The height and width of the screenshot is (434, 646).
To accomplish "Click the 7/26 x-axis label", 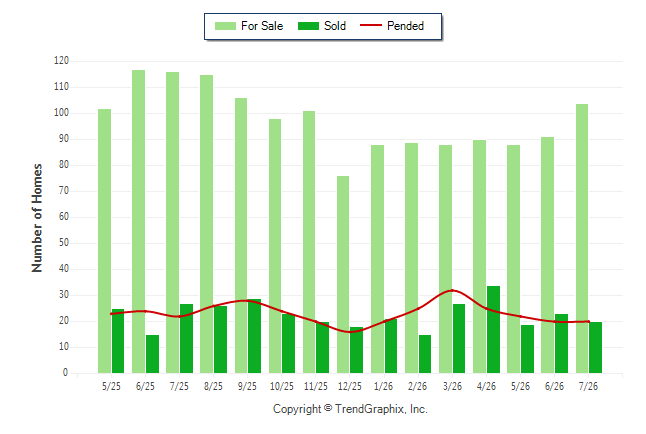I will [x=588, y=387].
